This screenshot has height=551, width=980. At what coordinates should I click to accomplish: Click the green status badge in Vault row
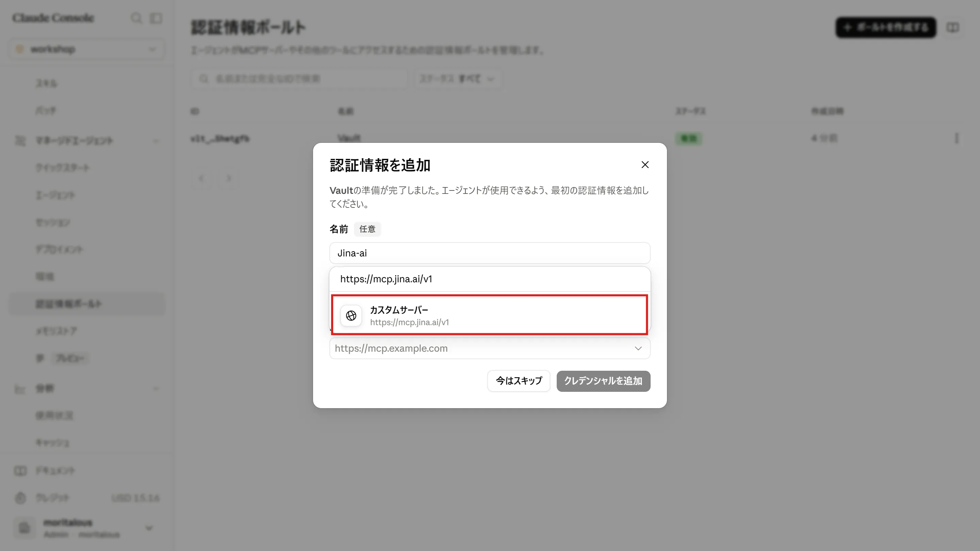point(689,138)
